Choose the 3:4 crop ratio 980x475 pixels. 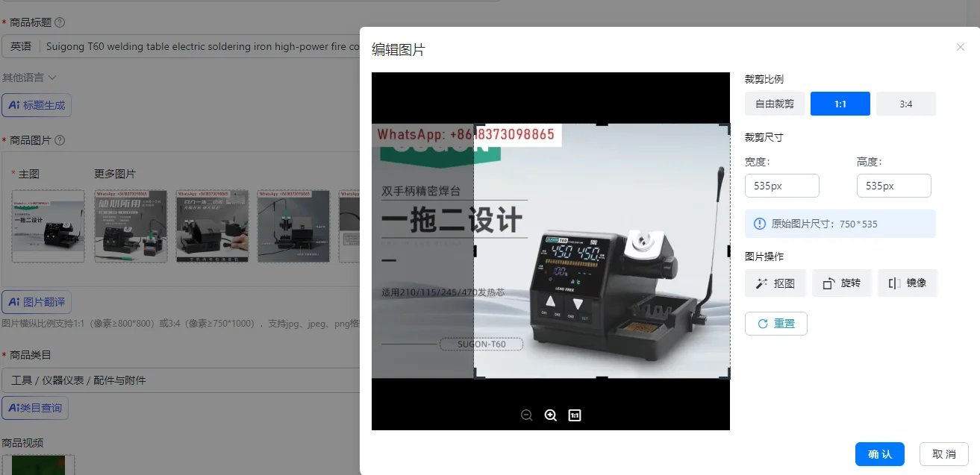(x=906, y=104)
